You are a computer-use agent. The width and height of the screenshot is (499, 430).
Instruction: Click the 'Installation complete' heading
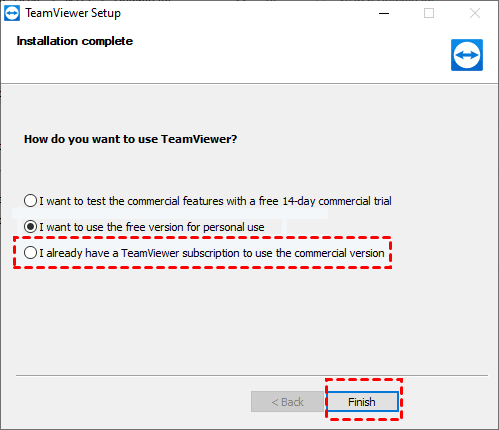(x=75, y=41)
